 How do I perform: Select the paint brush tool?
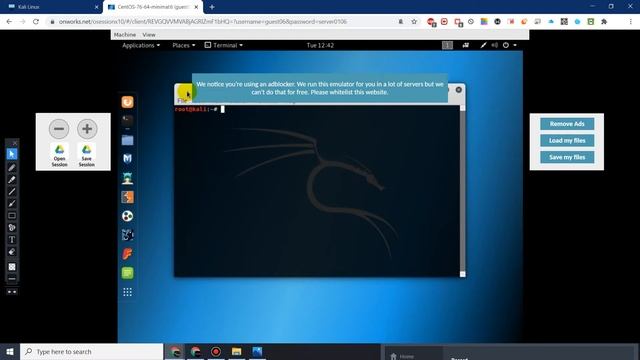click(12, 203)
